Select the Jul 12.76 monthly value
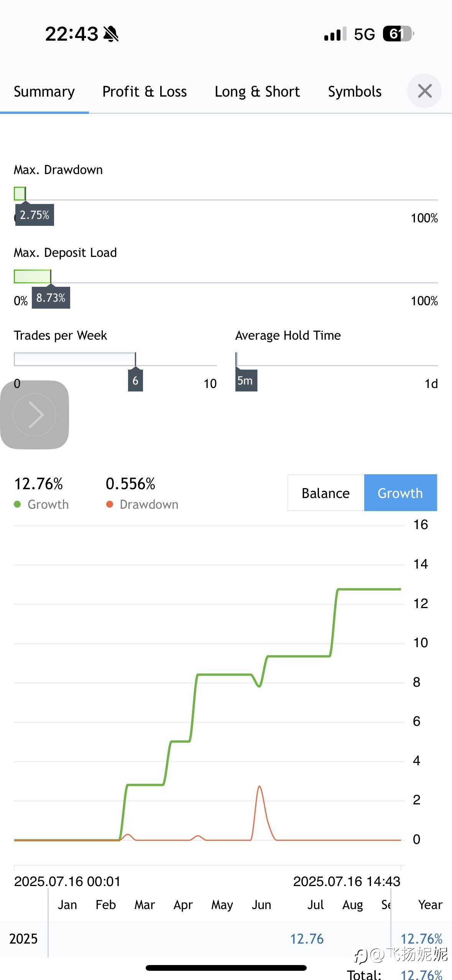Screen dimensions: 452x980 307,939
